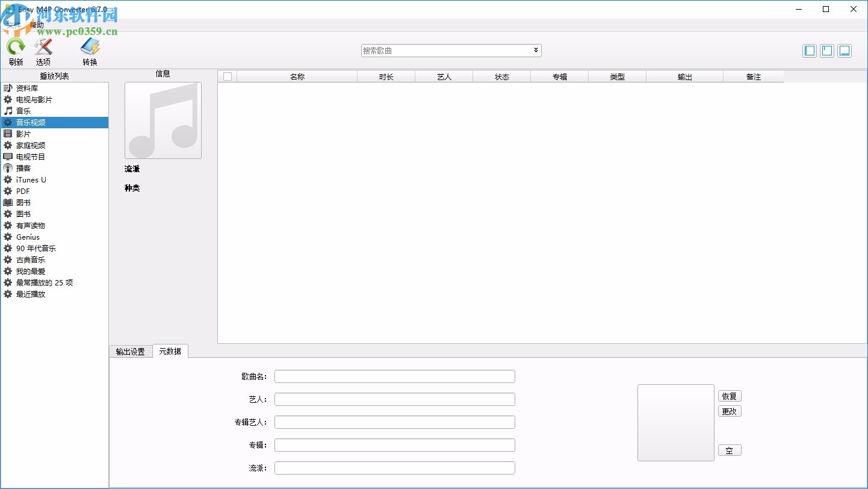The width and height of the screenshot is (868, 489).
Task: Select the 播客 (Podcasts) playlist icon
Action: [x=24, y=168]
